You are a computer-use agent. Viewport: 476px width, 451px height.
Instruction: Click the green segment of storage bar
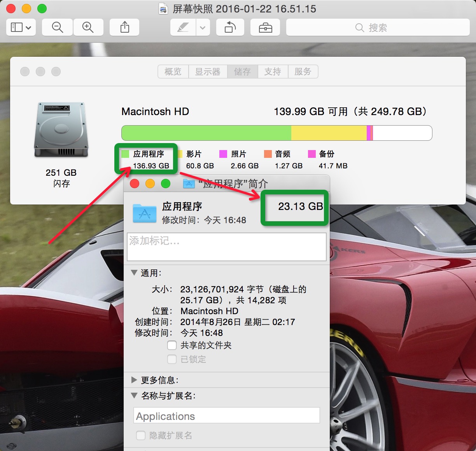tap(206, 133)
